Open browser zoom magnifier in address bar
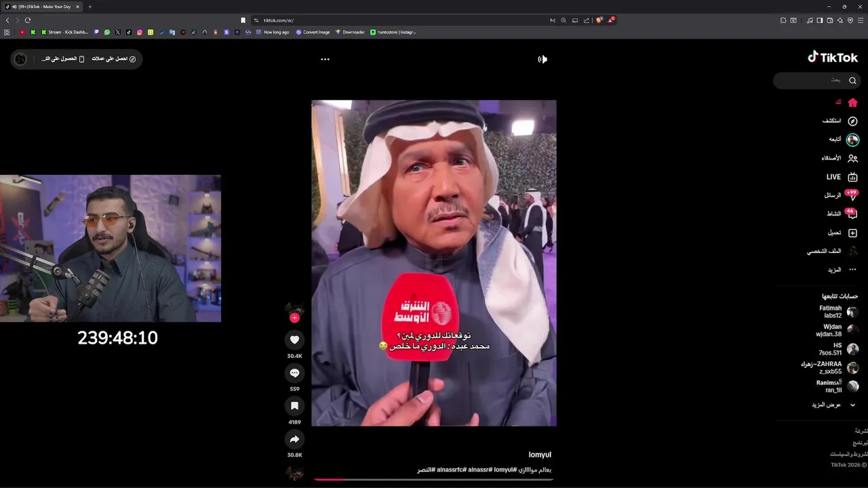 tap(563, 20)
